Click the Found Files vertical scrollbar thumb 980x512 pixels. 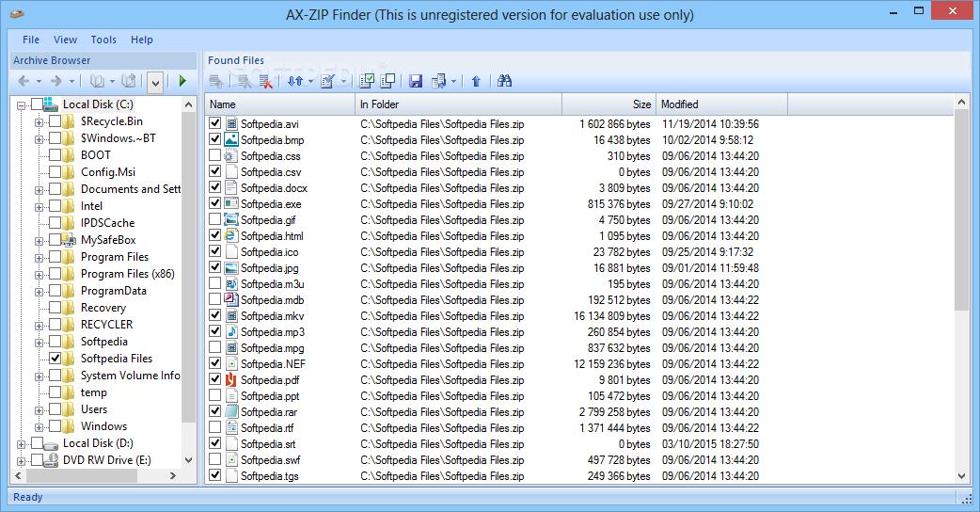(961, 212)
